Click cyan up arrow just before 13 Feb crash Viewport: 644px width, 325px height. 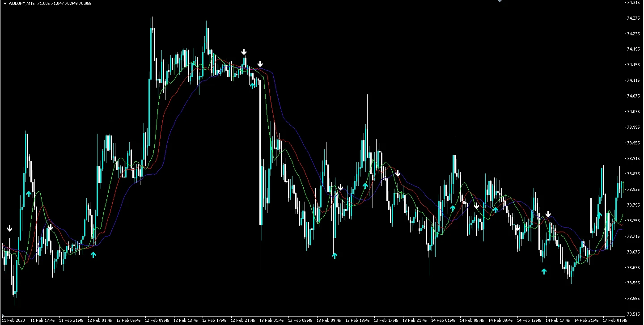coord(253,84)
